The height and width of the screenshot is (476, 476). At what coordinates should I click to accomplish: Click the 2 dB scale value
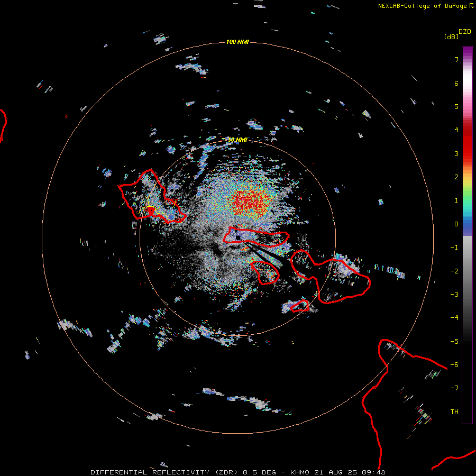click(x=456, y=177)
